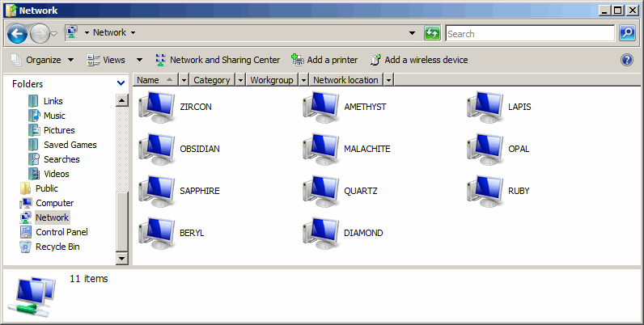Sort by the Category column header
Viewport: 644px width, 325px height.
tap(212, 80)
